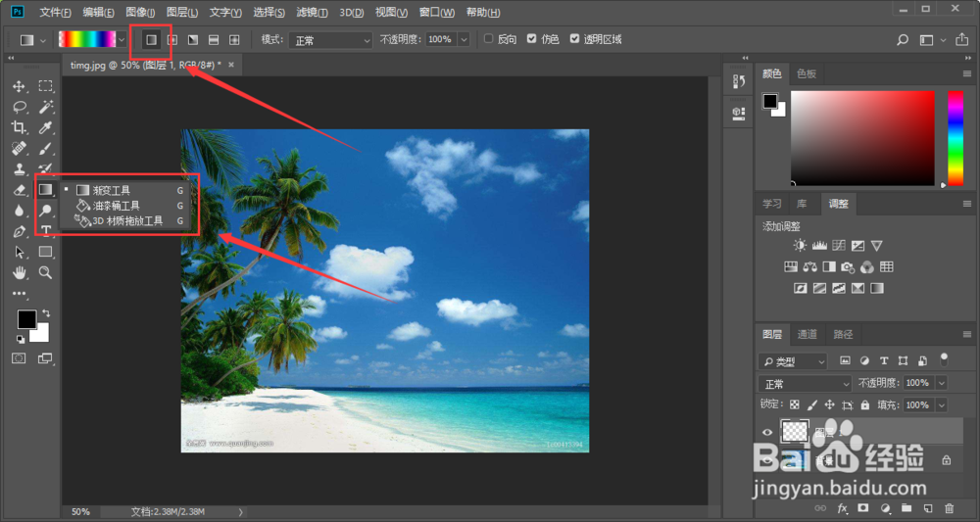Select the Zoom magnifier tool
980x522 pixels.
[45, 273]
